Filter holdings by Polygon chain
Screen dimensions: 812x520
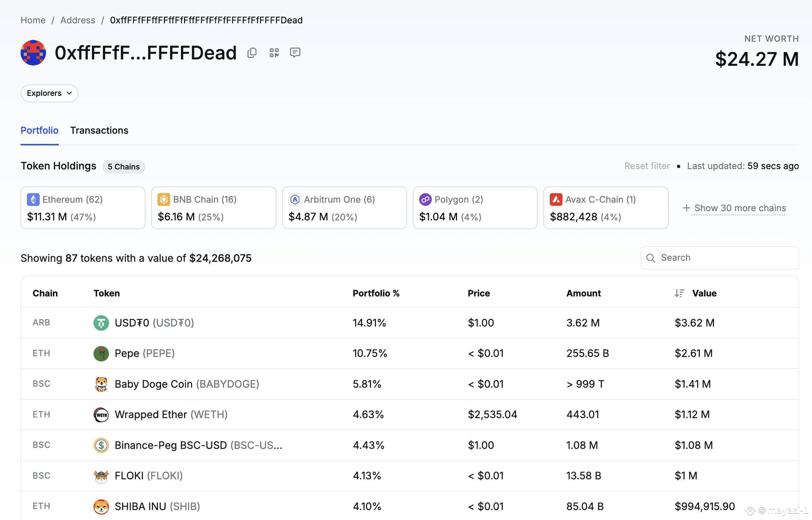point(475,208)
